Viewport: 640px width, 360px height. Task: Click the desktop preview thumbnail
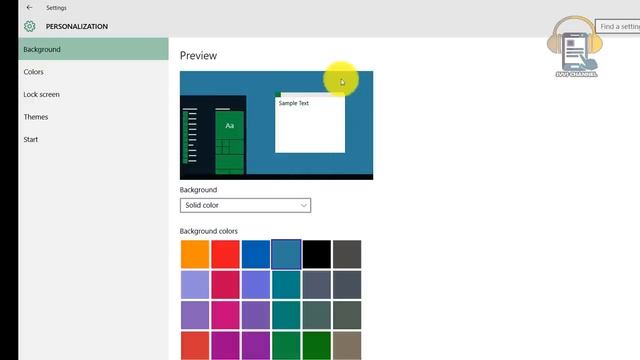pos(276,125)
